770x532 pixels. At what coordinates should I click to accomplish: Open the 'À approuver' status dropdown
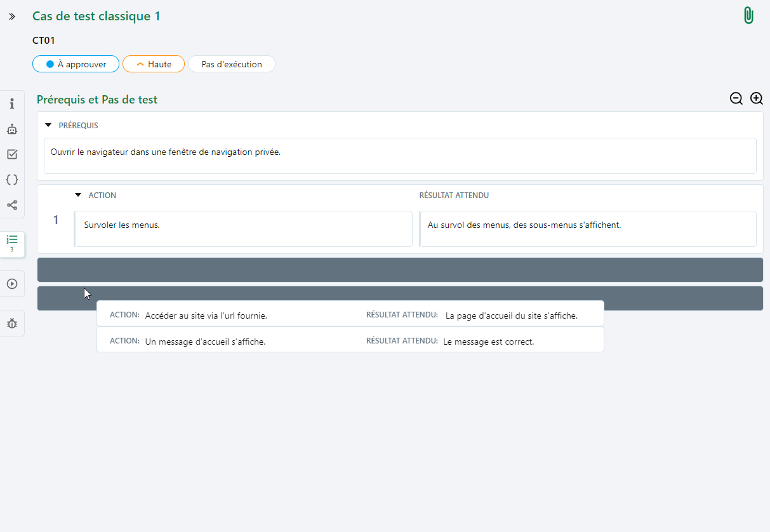point(76,64)
